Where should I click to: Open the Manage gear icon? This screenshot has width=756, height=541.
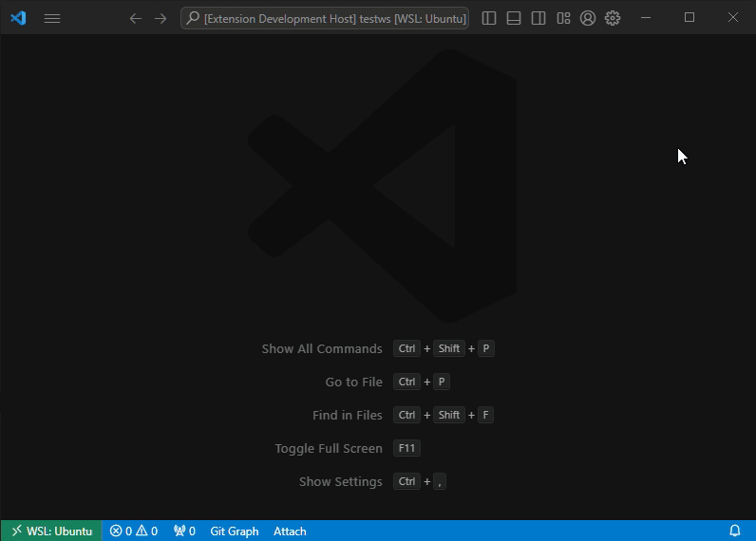(x=613, y=18)
